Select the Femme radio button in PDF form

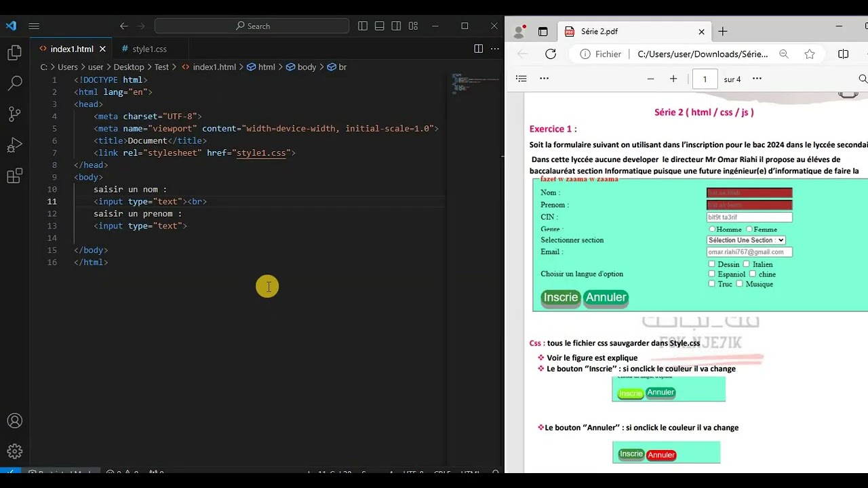[749, 229]
